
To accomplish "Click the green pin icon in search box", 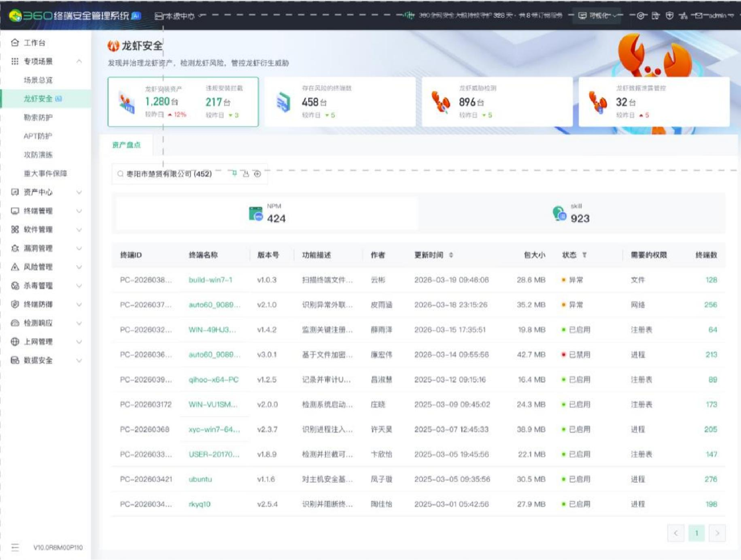I will coord(234,173).
